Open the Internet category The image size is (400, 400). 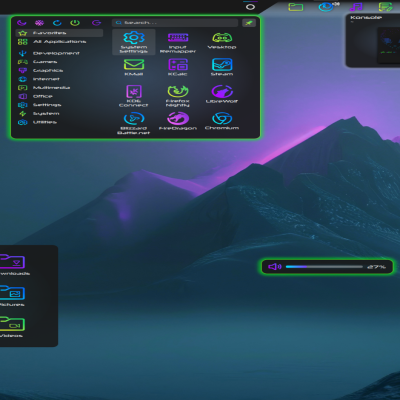click(x=59, y=79)
